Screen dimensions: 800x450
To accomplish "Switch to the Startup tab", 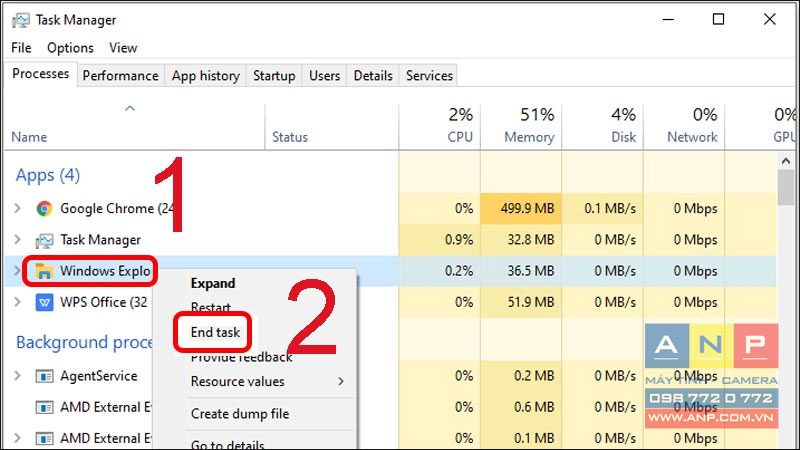I will [274, 76].
